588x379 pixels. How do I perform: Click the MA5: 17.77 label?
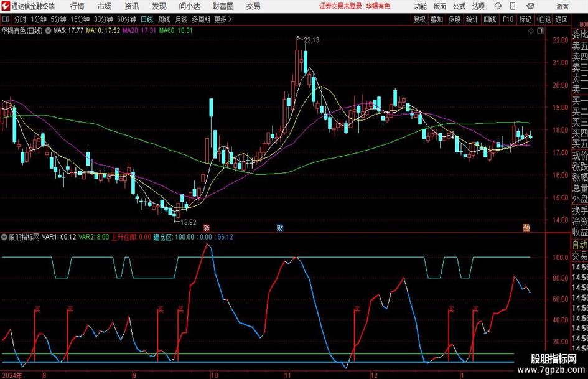click(68, 30)
